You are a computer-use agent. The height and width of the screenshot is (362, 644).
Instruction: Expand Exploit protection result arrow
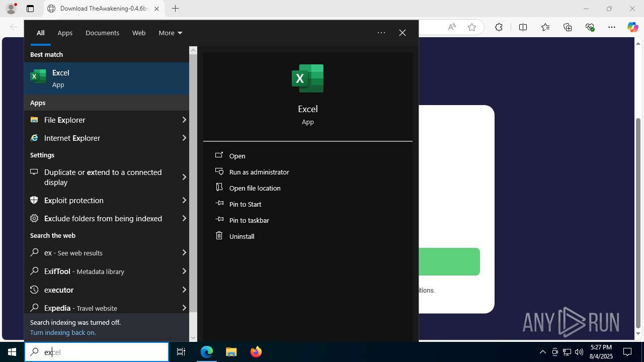tap(184, 200)
